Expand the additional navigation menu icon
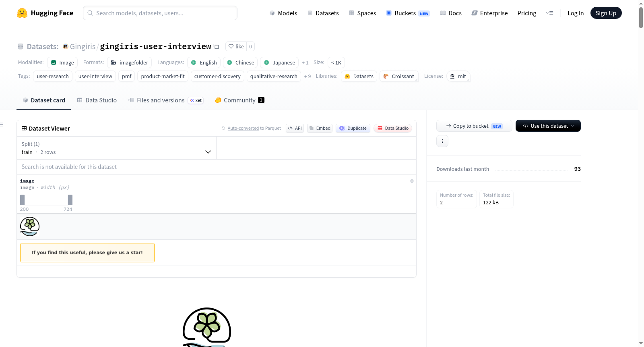The height and width of the screenshot is (347, 644). pos(549,13)
